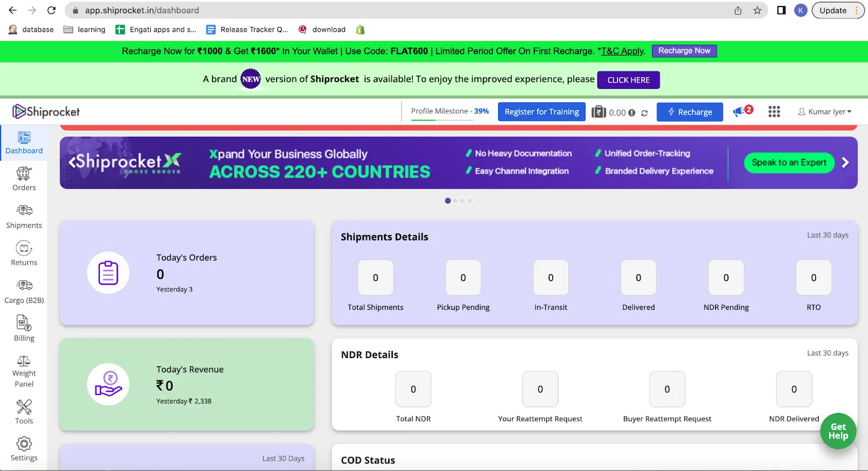The width and height of the screenshot is (868, 471).
Task: Open the learning bookmarks folder
Action: (x=85, y=30)
